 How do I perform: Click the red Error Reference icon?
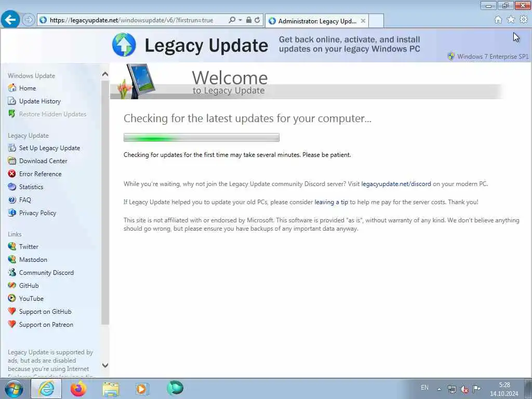(x=12, y=174)
